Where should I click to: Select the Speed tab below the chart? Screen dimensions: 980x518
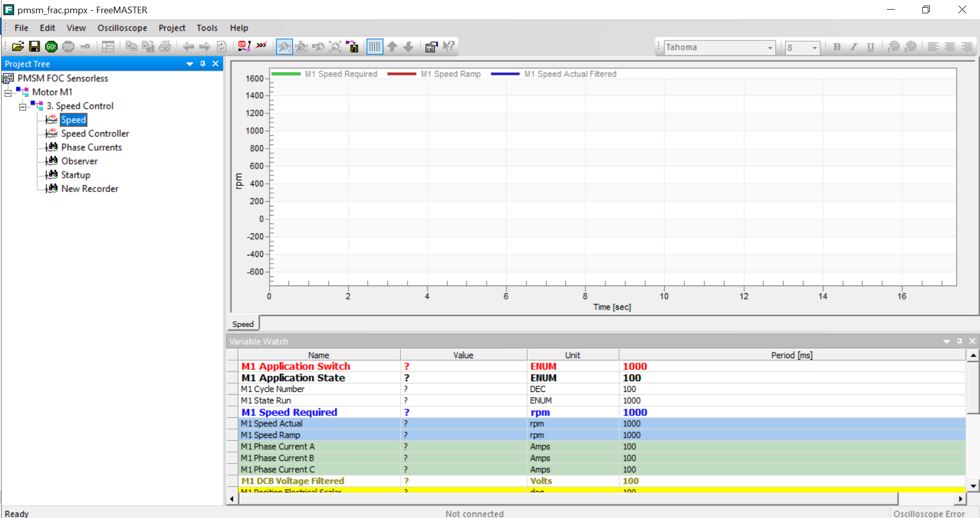[x=243, y=324]
